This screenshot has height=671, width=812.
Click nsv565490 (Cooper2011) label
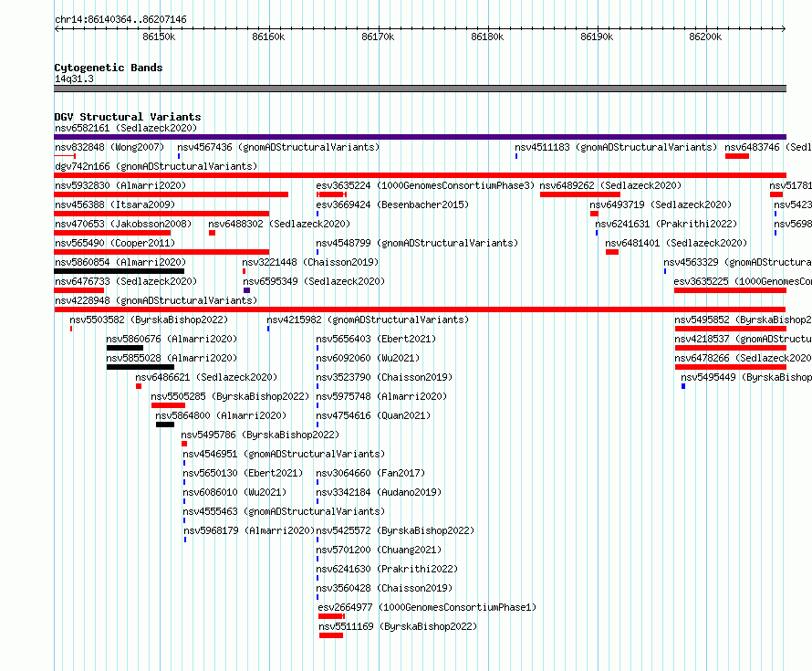tap(115, 243)
